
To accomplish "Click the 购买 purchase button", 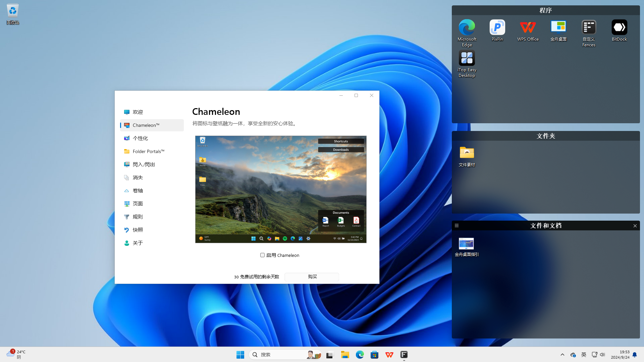I will 312,277.
